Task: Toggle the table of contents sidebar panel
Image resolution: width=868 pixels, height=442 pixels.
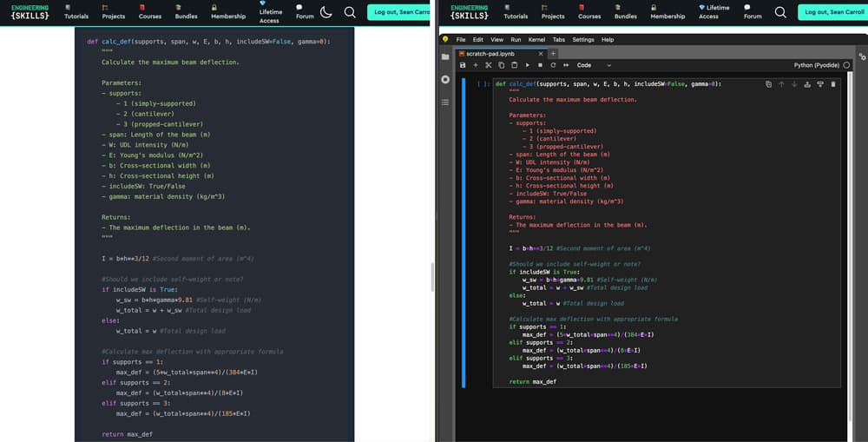Action: pyautogui.click(x=445, y=102)
